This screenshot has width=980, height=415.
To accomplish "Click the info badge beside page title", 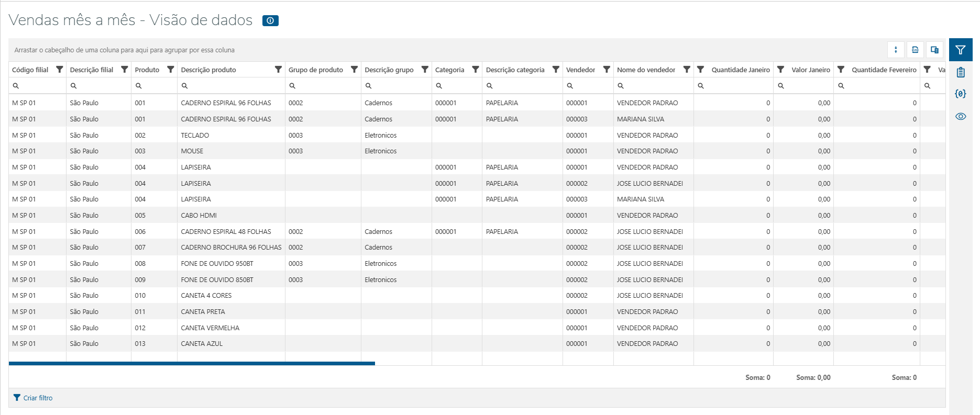I will click(270, 21).
